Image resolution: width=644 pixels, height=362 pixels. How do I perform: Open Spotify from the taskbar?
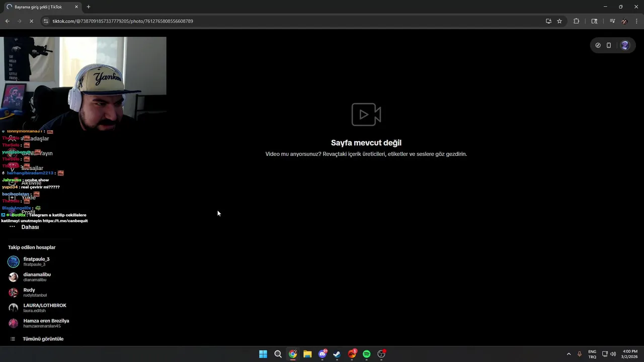[x=367, y=354]
